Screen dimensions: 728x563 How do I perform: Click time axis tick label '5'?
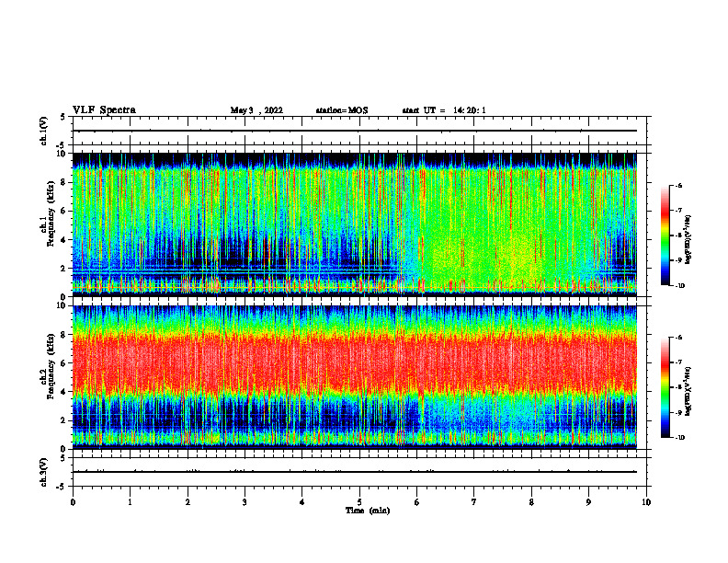359,502
